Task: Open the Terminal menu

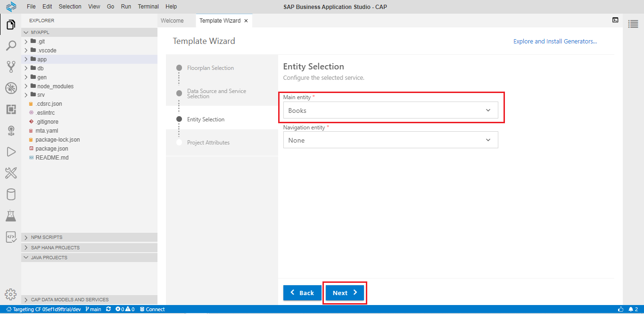Action: [x=148, y=7]
